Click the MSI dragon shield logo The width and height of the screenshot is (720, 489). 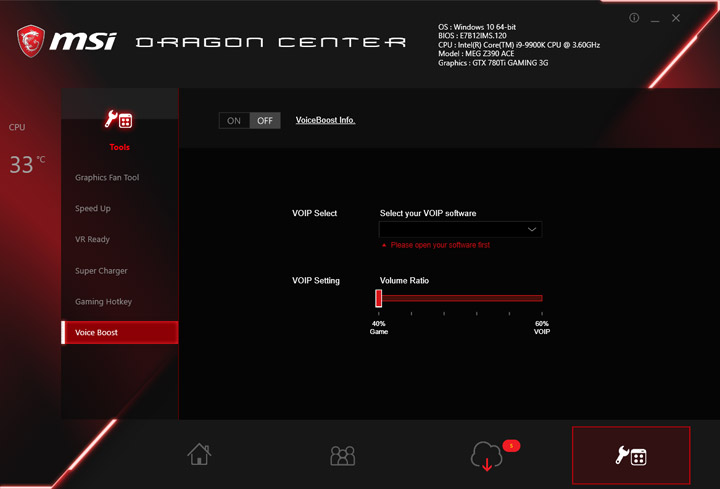click(x=31, y=41)
